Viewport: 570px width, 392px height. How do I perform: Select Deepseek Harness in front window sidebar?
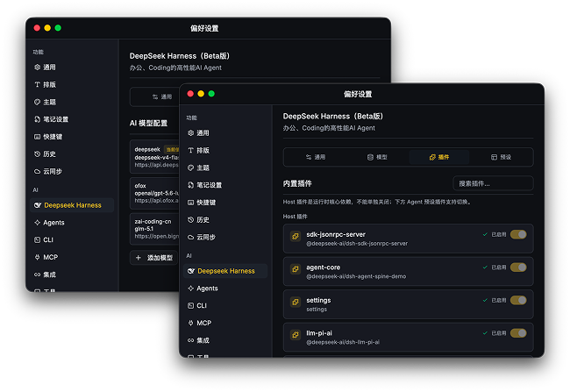coord(225,271)
